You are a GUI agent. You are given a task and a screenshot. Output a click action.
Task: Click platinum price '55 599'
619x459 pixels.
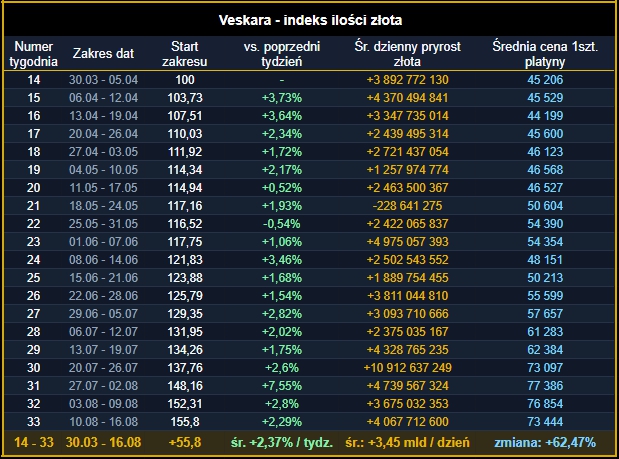(545, 296)
